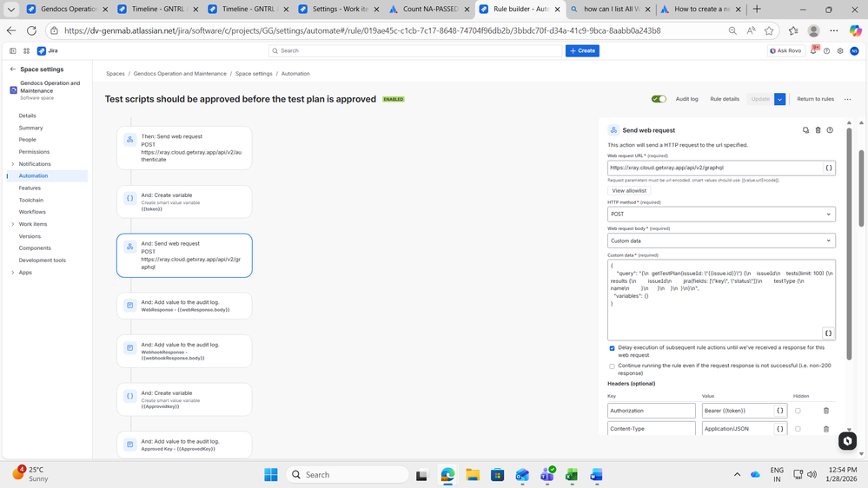Open the Update button dropdown arrow
The image size is (868, 488).
tap(779, 99)
